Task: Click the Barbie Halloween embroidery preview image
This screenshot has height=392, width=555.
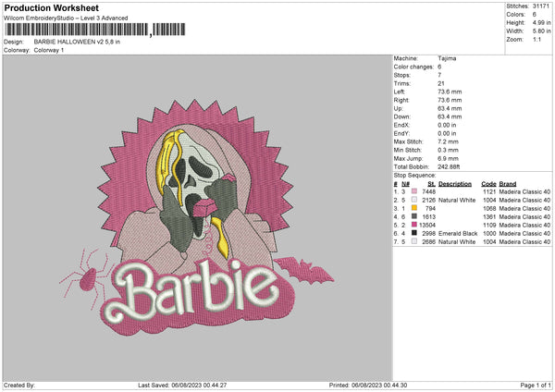Action: [x=197, y=217]
